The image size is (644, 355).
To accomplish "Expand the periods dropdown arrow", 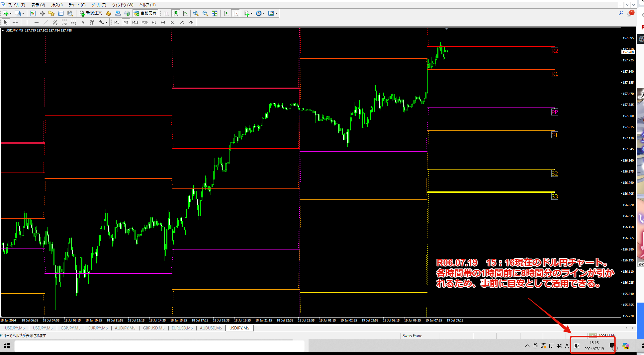I will coord(264,14).
